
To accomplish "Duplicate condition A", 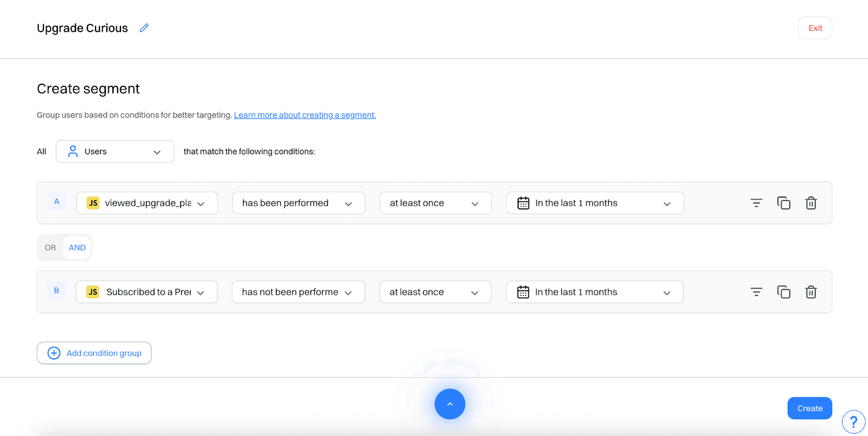I will click(783, 203).
